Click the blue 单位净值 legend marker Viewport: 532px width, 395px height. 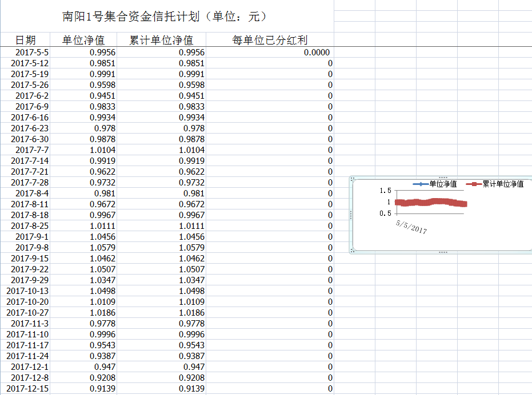[x=421, y=184]
